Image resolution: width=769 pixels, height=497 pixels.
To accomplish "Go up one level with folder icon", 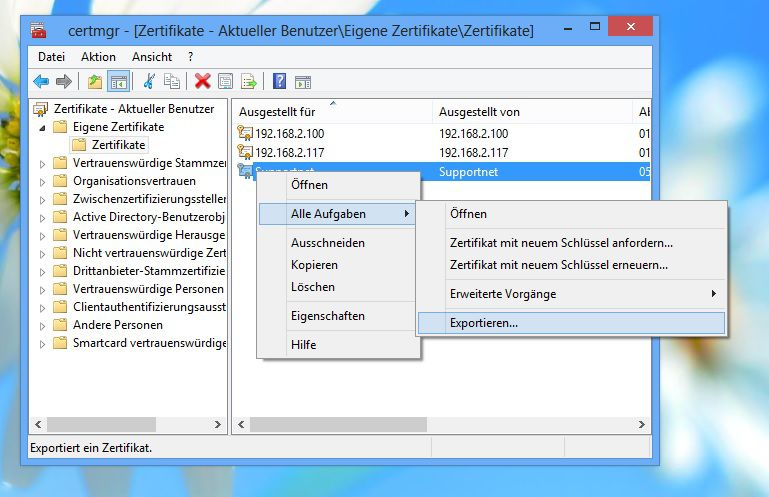I will click(x=94, y=81).
